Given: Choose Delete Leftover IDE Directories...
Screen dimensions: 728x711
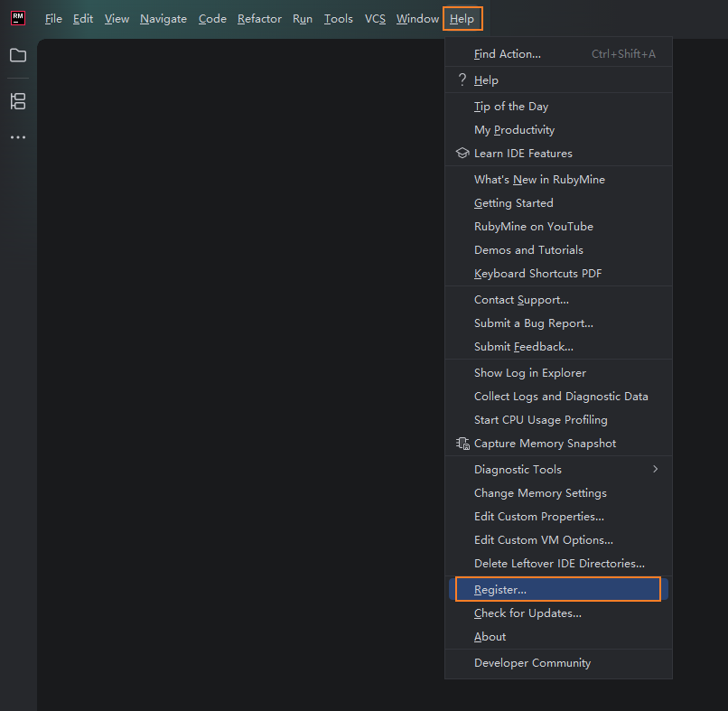Looking at the screenshot, I should point(558,564).
